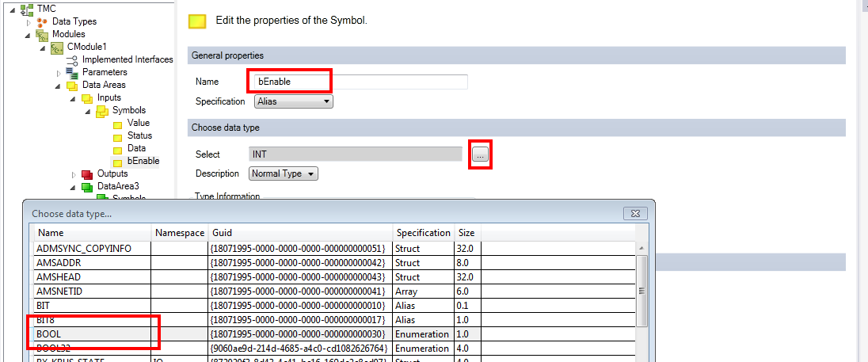Select the Value symbol in tree
Viewport: 868px width, 362px height.
pos(139,123)
